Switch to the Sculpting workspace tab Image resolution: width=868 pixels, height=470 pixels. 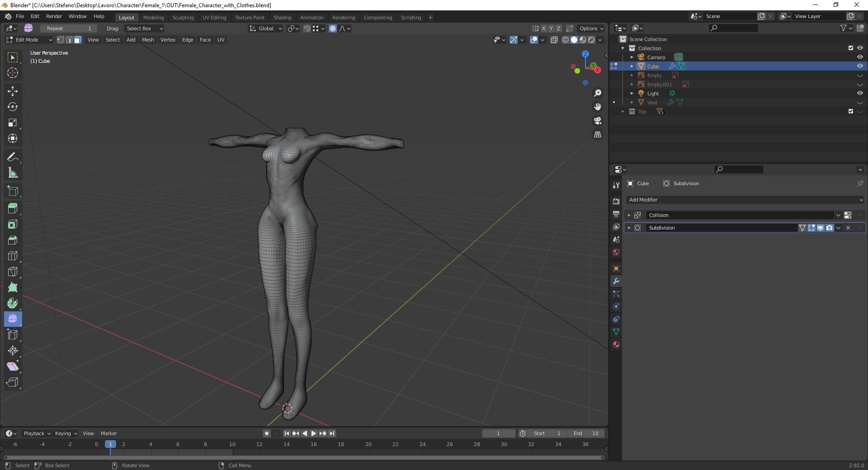click(183, 18)
